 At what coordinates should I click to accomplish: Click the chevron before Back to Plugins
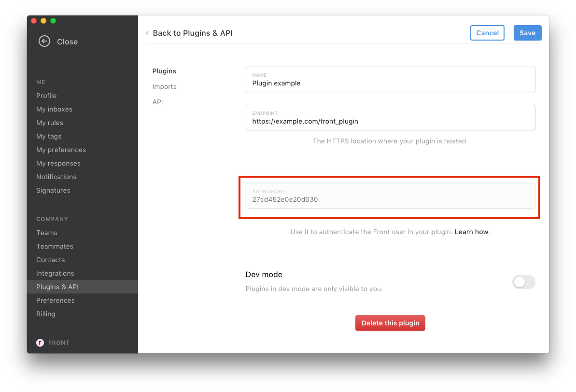tap(147, 33)
